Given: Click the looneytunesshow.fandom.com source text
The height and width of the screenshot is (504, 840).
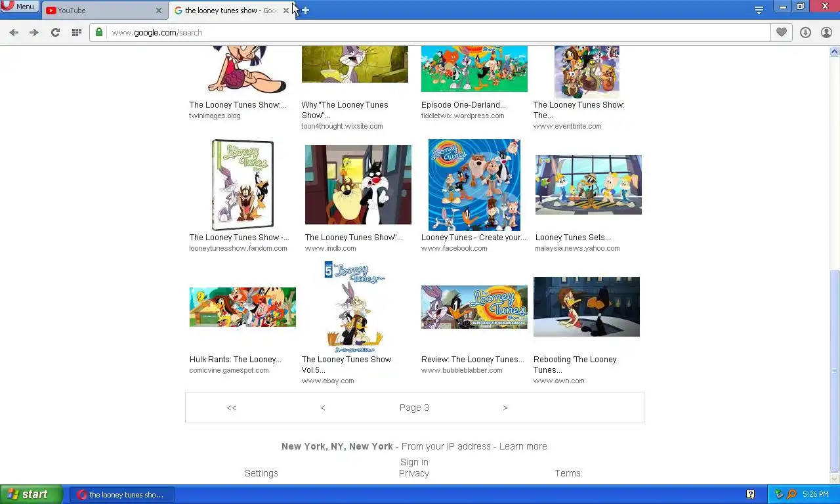Looking at the screenshot, I should tap(238, 249).
